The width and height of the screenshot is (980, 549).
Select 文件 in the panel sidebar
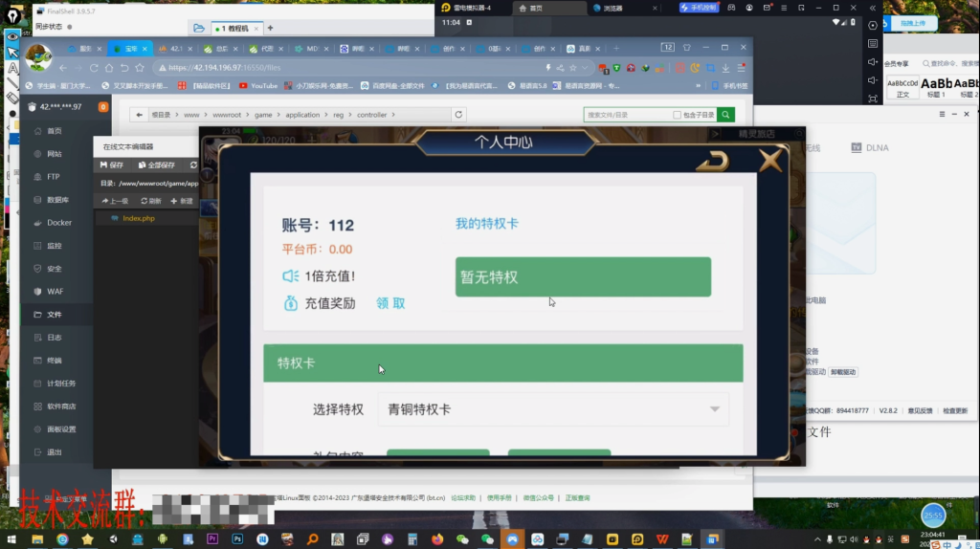(55, 314)
